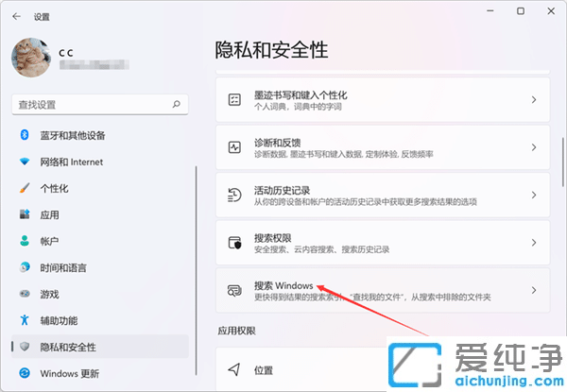
Task: Click the activity history clock icon
Action: (234, 196)
